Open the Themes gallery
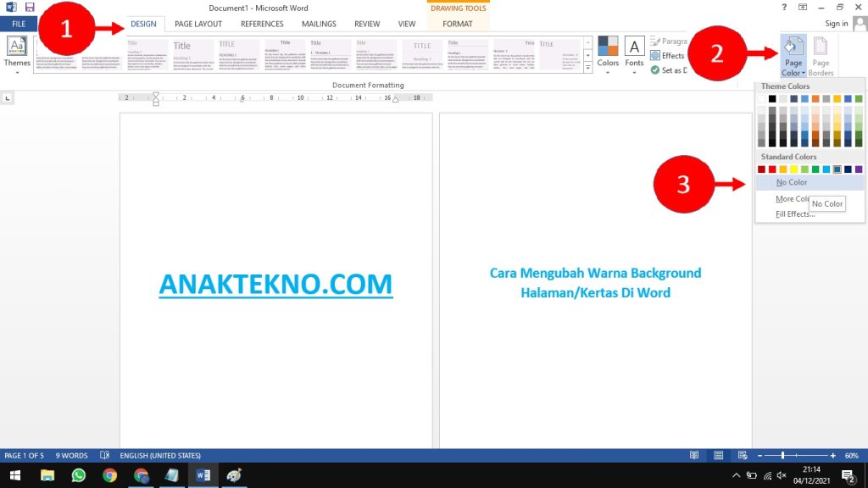The height and width of the screenshot is (488, 868). (x=17, y=55)
